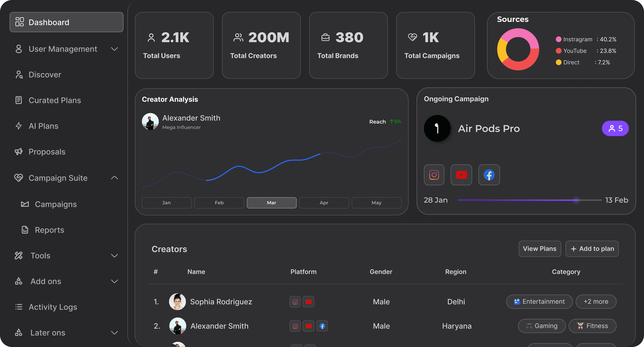Viewport: 644px width, 347px height.
Task: Click Sophia Rodriguez's Instagram platform icon
Action: [295, 302]
